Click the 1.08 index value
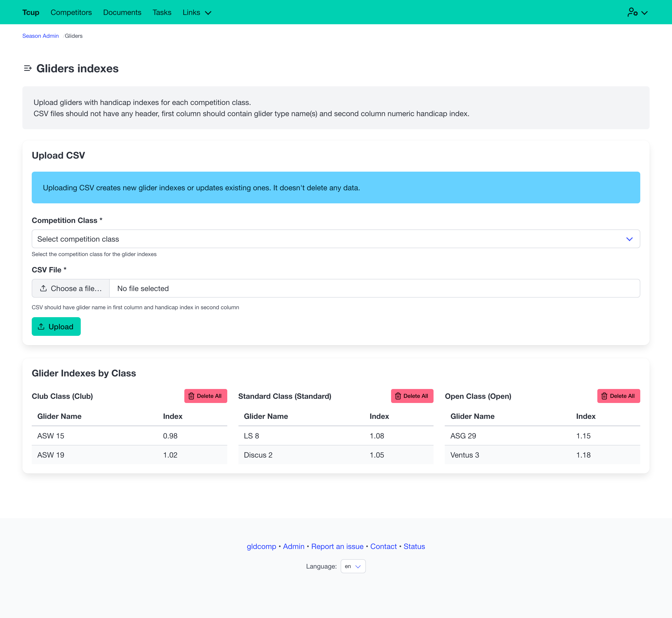This screenshot has height=618, width=672. pyautogui.click(x=377, y=436)
